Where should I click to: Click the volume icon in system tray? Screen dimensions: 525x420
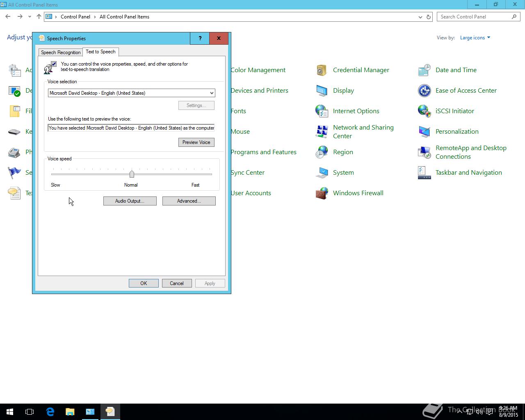(x=479, y=412)
